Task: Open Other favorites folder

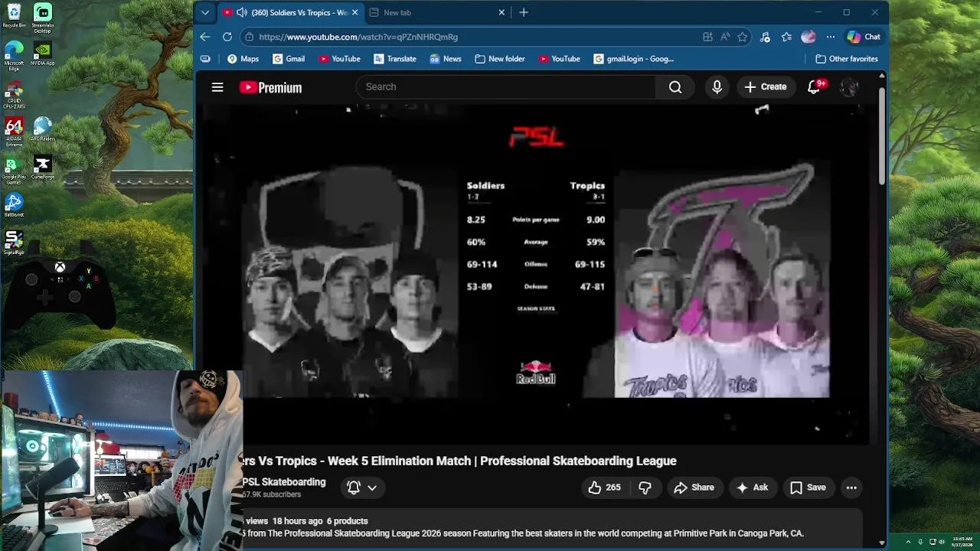Action: coord(846,59)
